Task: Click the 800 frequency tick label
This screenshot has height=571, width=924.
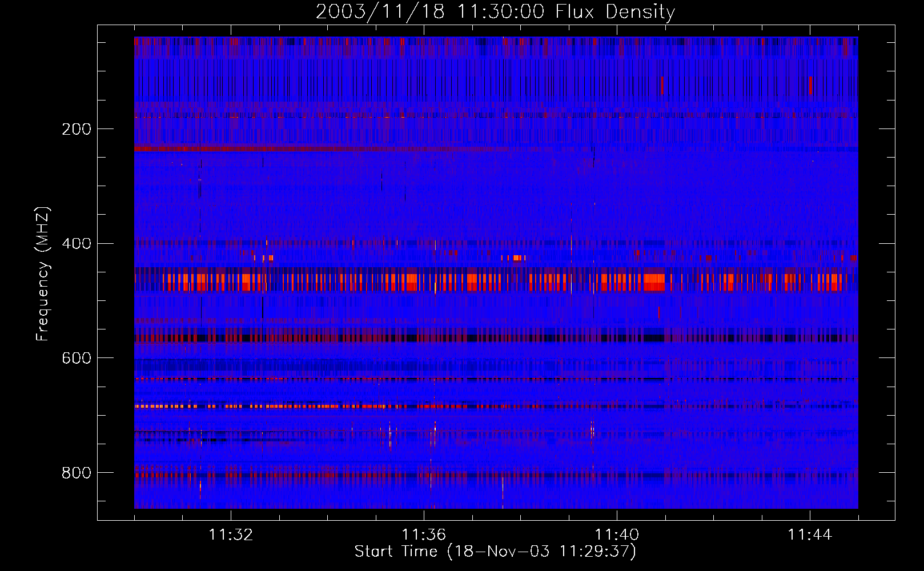Action: pos(77,473)
